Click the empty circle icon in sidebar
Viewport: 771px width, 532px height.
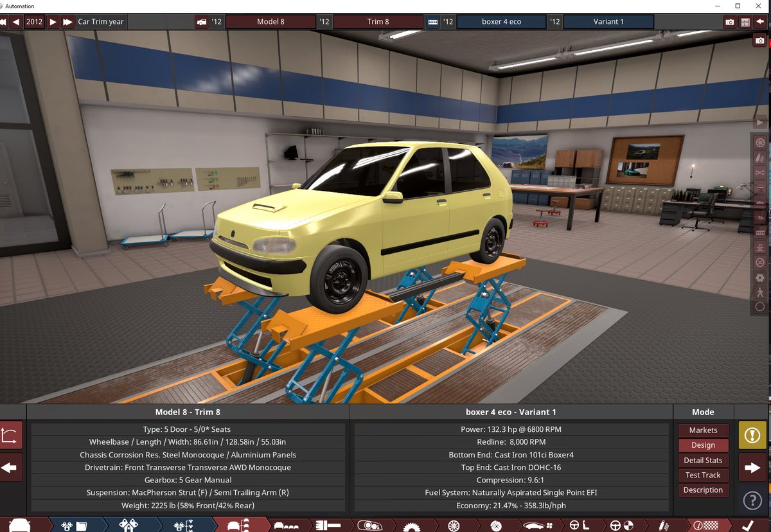760,307
